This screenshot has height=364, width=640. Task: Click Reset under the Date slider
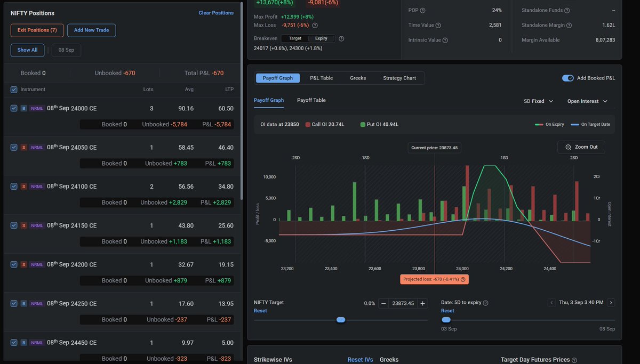pyautogui.click(x=447, y=311)
